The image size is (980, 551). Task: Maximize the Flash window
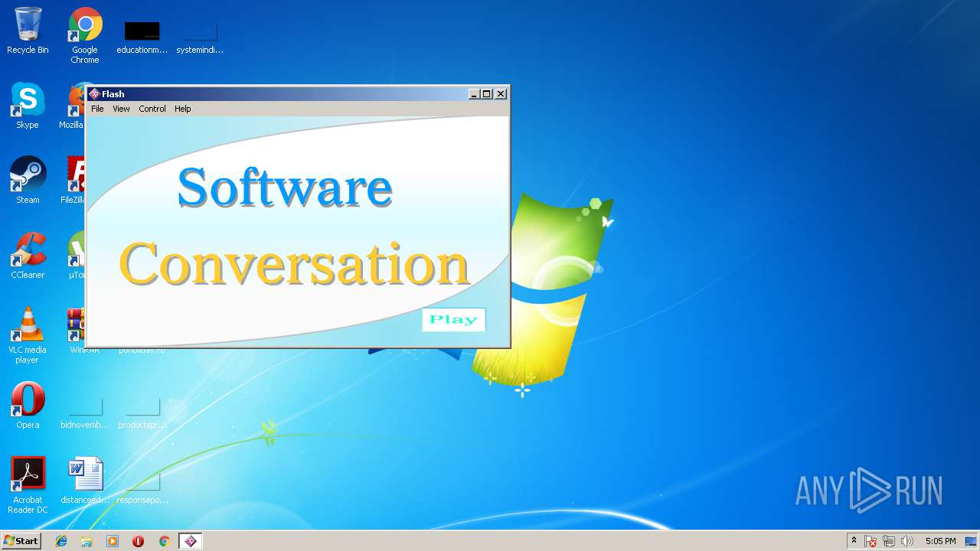click(x=486, y=94)
